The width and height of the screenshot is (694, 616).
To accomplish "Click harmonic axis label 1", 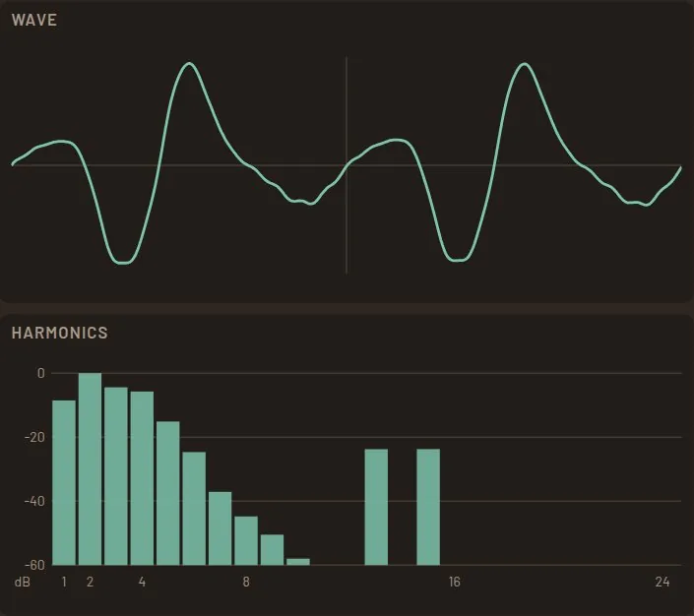I will point(64,582).
